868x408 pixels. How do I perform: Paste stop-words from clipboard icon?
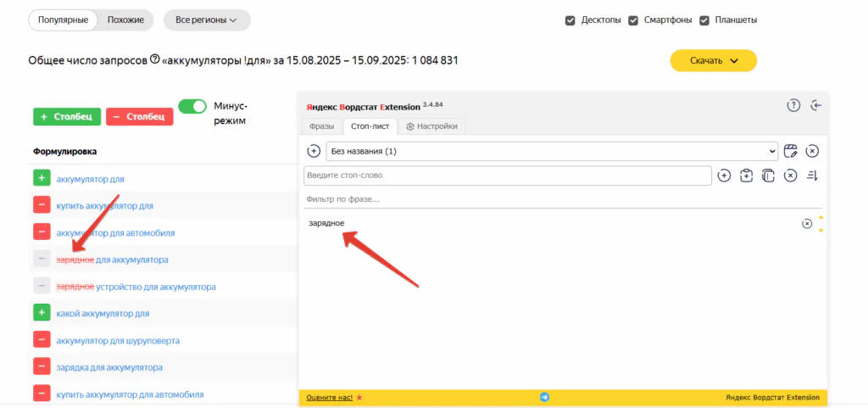[746, 176]
